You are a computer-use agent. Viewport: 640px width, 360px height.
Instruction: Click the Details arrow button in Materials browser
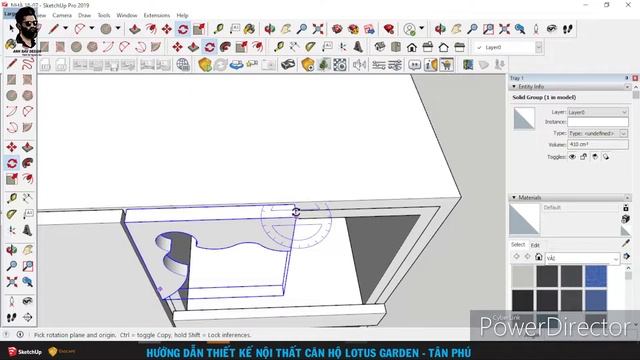pyautogui.click(x=627, y=257)
